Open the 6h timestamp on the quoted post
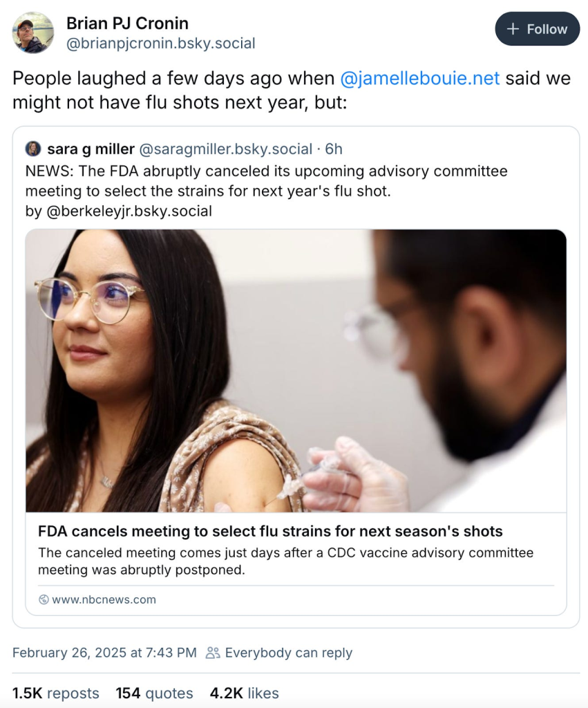 click(x=334, y=148)
